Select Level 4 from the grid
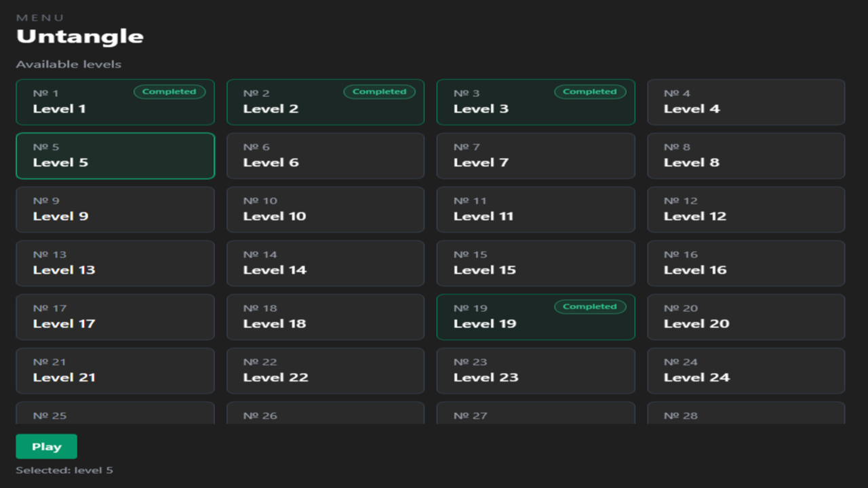The width and height of the screenshot is (868, 488). tap(746, 102)
